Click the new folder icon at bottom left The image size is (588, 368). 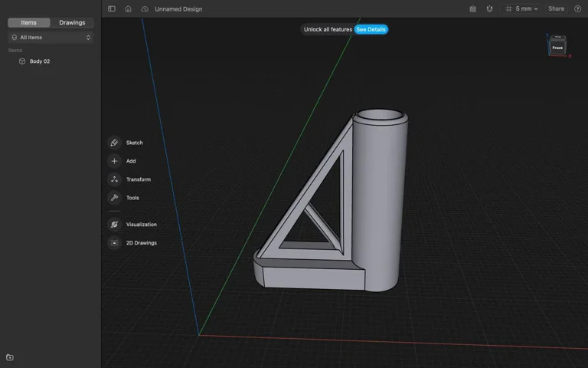10,357
